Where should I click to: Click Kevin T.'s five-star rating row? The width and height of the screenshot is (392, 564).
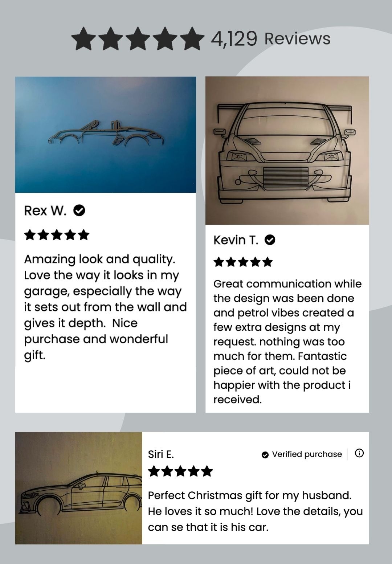243,262
